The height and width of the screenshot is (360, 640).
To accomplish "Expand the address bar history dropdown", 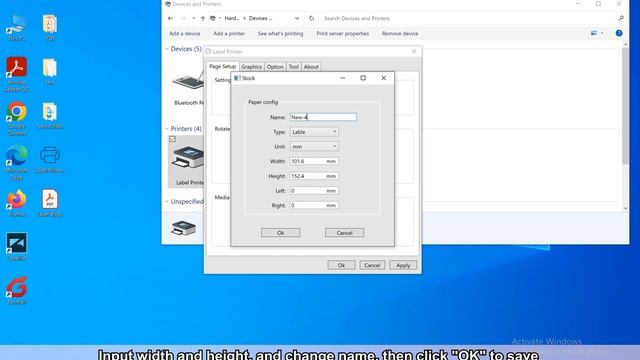I will click(x=297, y=18).
